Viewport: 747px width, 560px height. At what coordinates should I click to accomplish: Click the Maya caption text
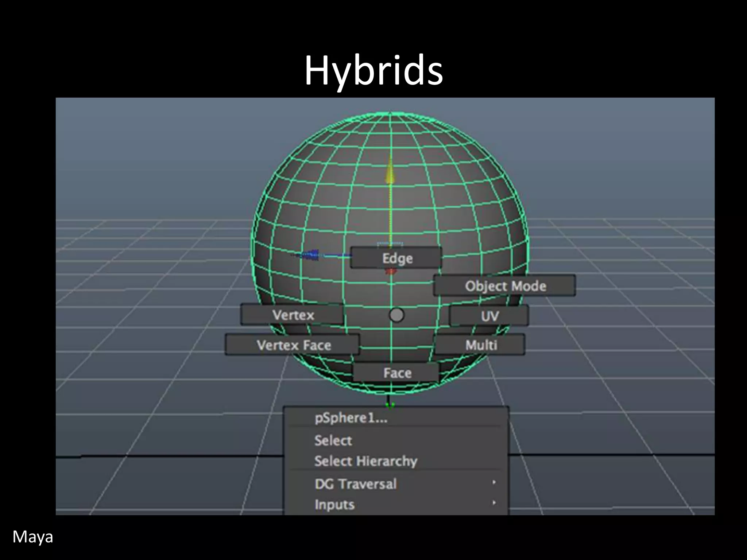click(33, 537)
